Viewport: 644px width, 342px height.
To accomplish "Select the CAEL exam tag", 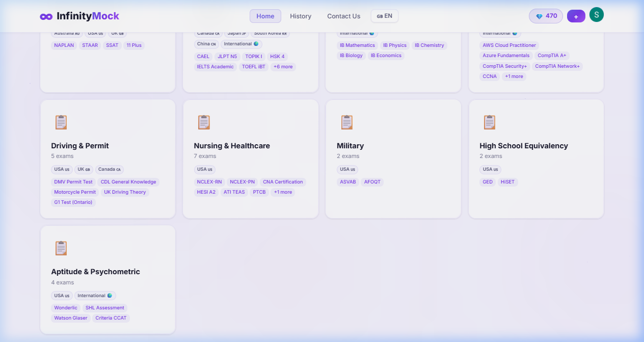I will click(203, 57).
